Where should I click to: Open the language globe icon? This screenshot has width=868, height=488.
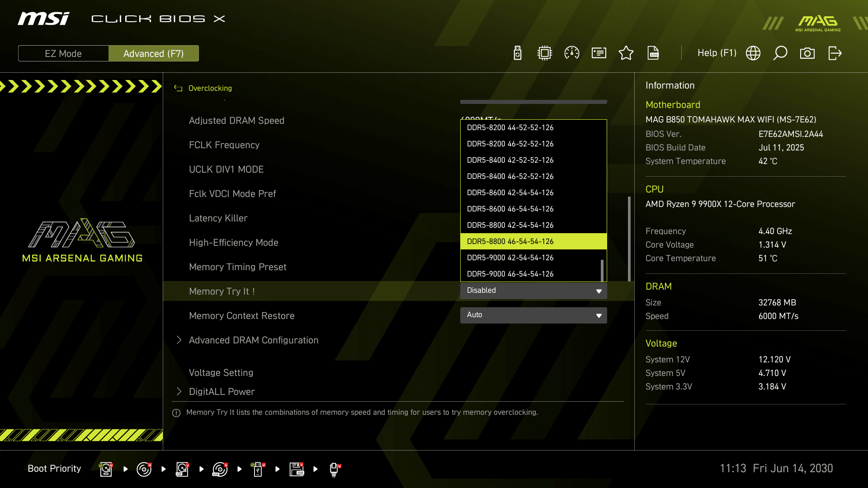753,53
